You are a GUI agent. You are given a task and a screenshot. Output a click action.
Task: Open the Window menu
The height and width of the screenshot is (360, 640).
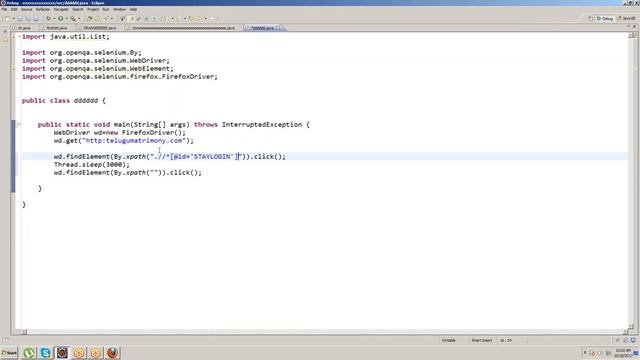pos(120,9)
